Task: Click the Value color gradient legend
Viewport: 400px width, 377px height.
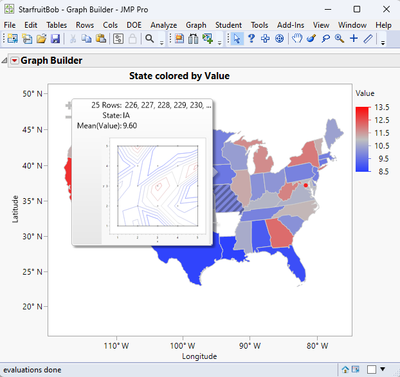Action: point(363,139)
